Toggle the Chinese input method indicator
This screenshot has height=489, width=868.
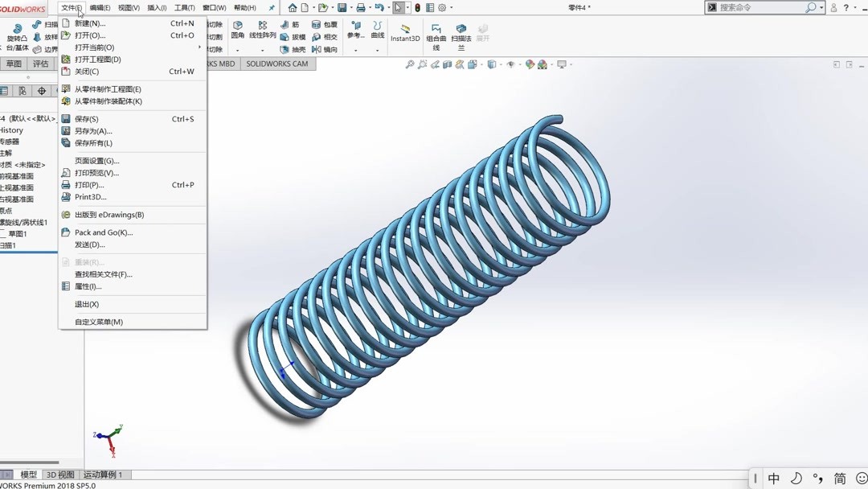coord(774,479)
